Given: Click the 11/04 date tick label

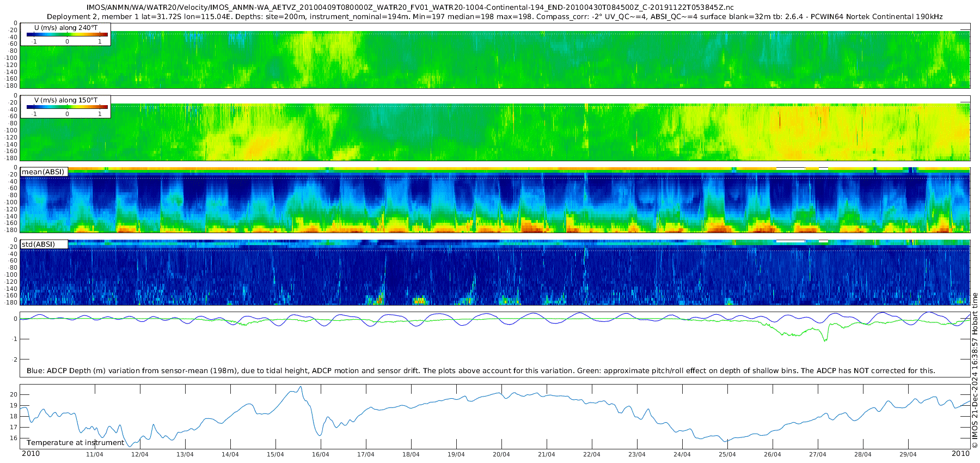Looking at the screenshot, I should (x=95, y=454).
